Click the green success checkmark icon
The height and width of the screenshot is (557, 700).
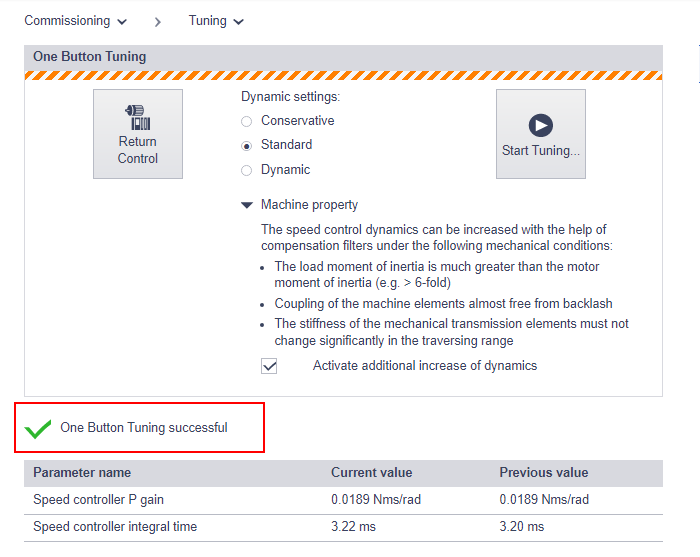click(x=38, y=428)
